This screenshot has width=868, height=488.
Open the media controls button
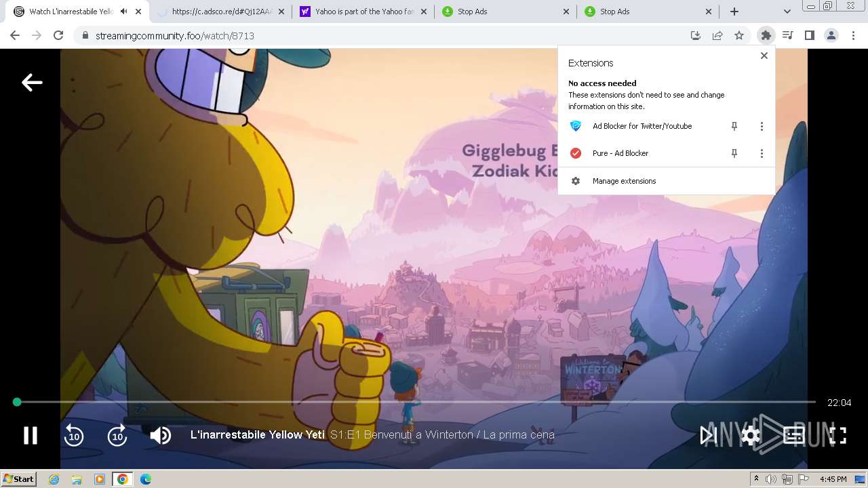click(x=787, y=35)
